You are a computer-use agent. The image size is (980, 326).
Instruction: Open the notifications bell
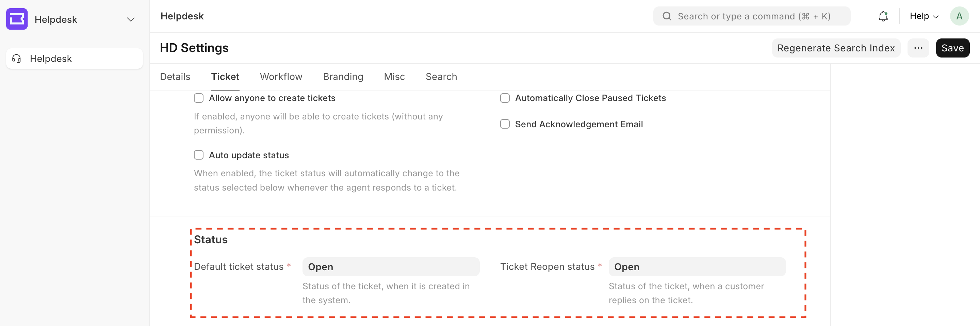point(883,16)
